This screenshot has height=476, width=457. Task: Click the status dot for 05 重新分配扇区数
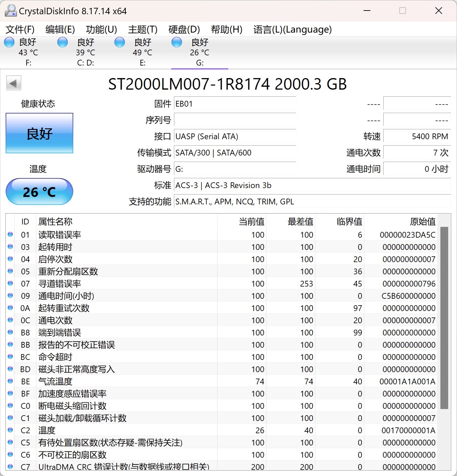click(10, 271)
